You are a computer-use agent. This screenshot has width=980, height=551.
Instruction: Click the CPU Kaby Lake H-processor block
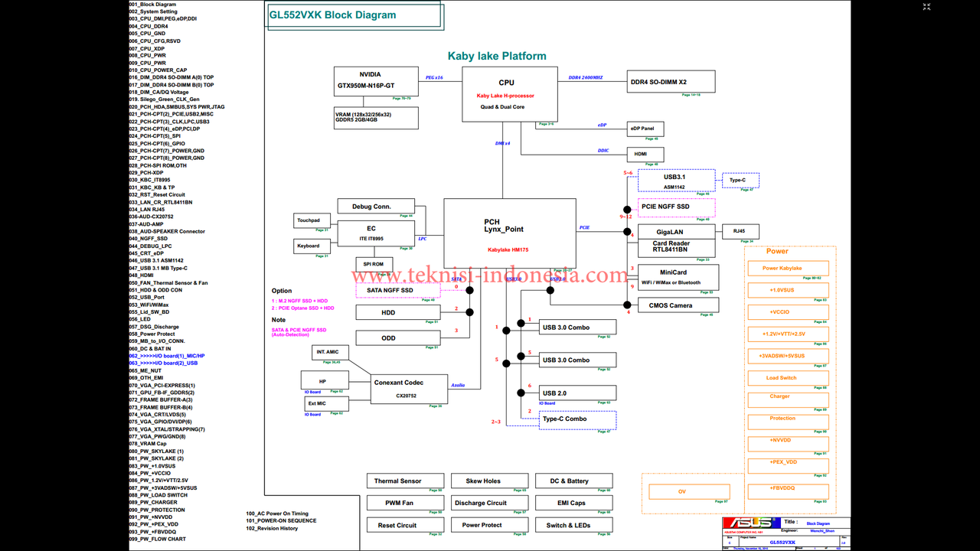[x=509, y=93]
